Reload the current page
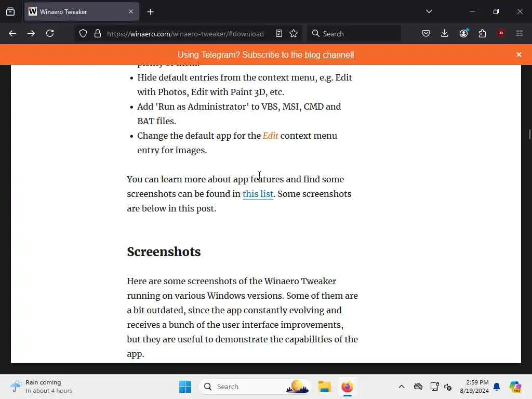The height and width of the screenshot is (399, 532). click(x=50, y=33)
